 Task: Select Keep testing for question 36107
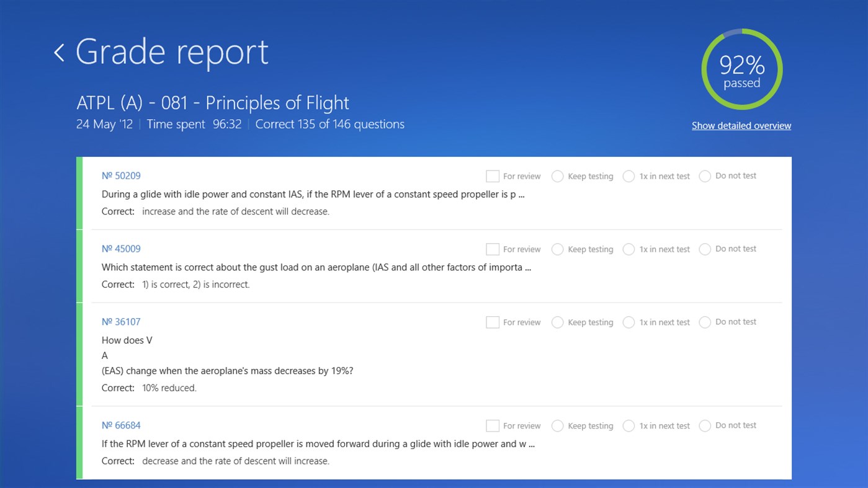pyautogui.click(x=557, y=322)
